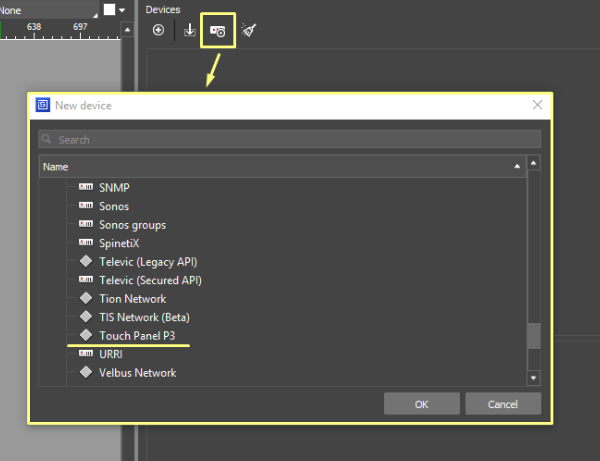Screen dimensions: 600x461
Task: Select TIS Network (Beta) entry
Action: point(143,317)
